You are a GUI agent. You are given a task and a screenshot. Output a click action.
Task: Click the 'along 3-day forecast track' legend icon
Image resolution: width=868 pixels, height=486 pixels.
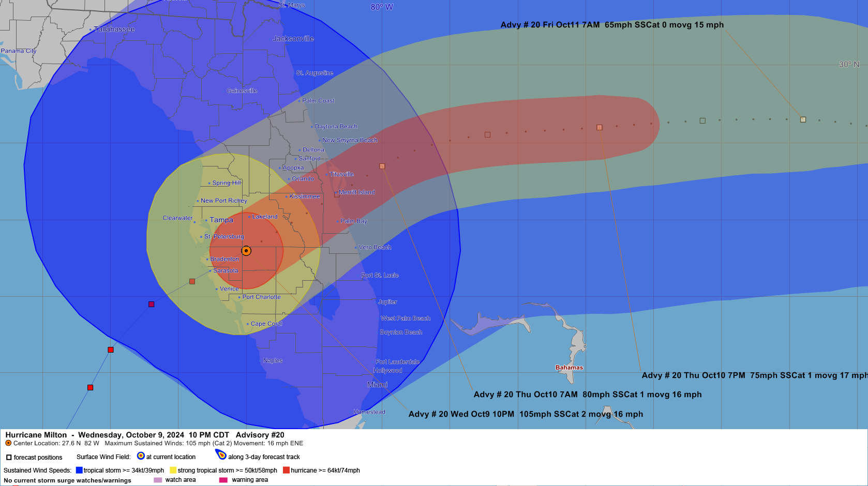tap(221, 454)
